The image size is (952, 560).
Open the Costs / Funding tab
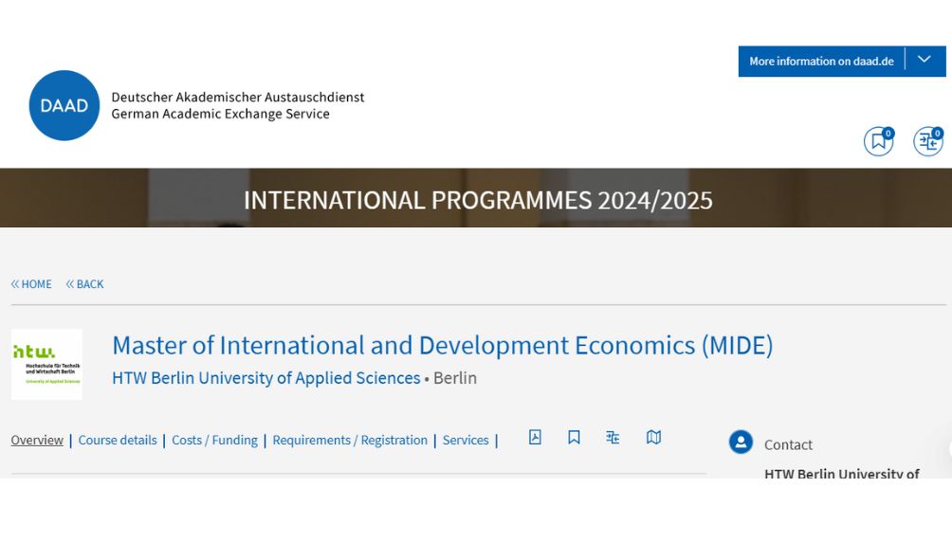(x=214, y=440)
